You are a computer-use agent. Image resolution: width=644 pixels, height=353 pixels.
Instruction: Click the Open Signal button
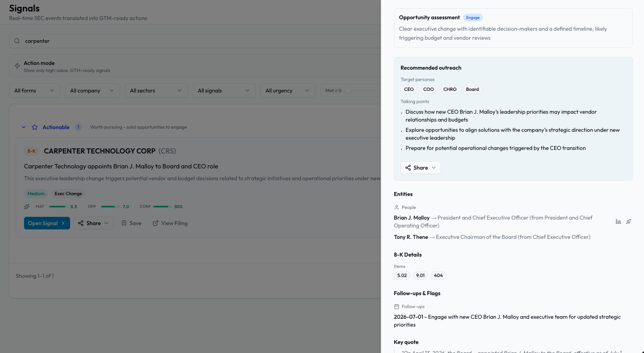coord(47,223)
